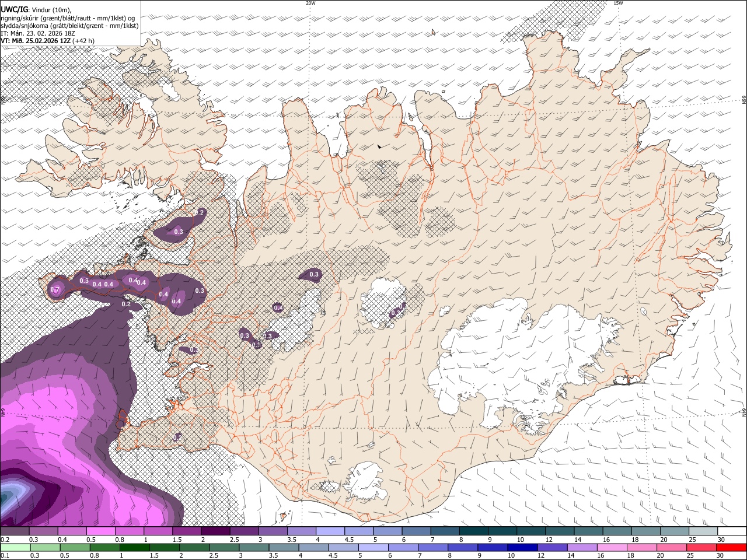Screen dimensions: 747x560
Task: Click the 1.5–2 magenta-purple snow legend swatch
Action: point(187,531)
